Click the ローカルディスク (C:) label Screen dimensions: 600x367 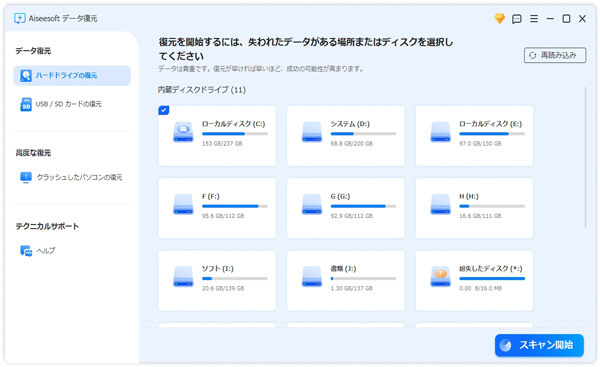[x=233, y=124]
